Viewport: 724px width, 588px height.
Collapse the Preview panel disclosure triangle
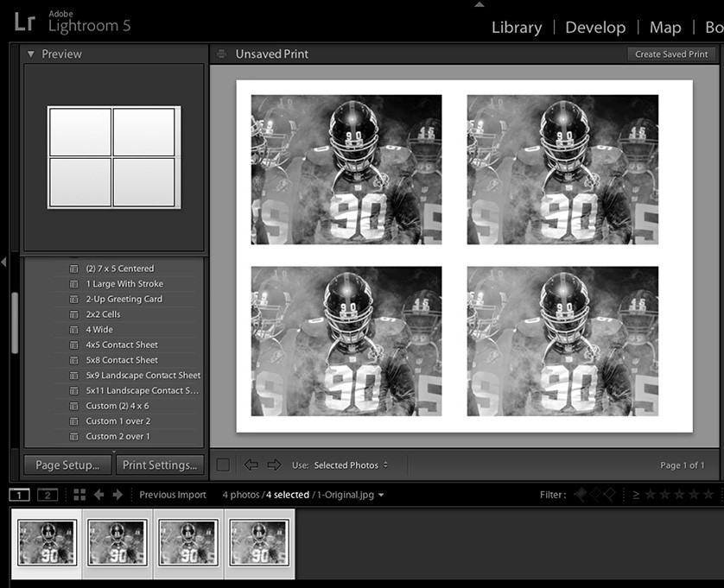(31, 54)
